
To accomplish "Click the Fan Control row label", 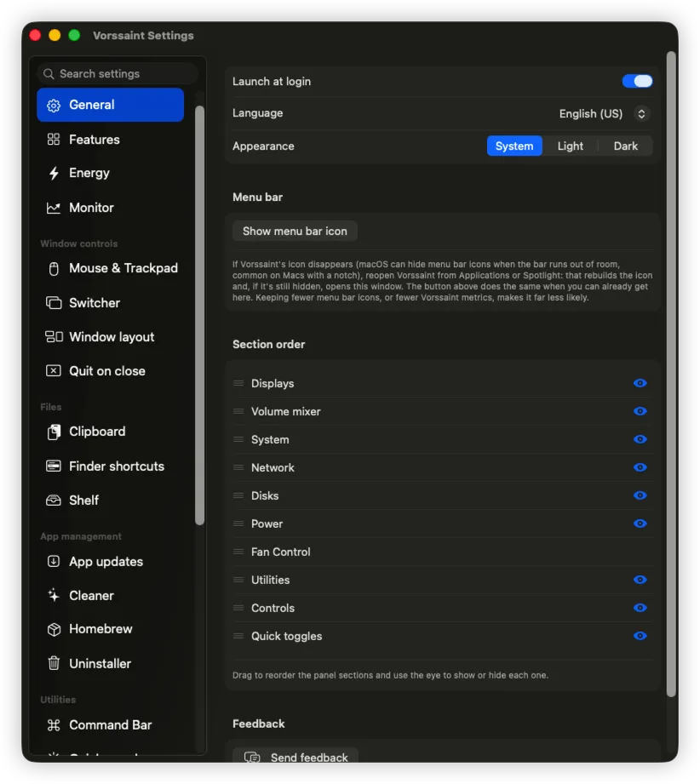I will 281,552.
